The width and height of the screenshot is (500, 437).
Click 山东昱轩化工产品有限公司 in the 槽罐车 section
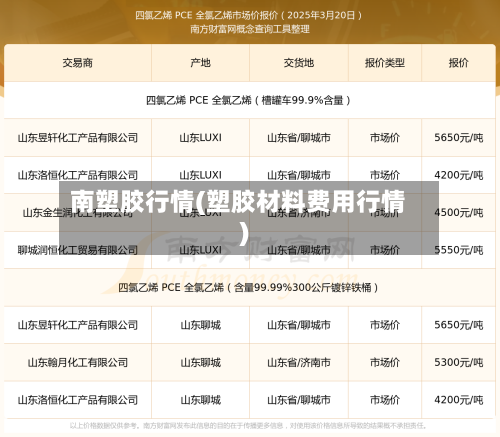coord(78,138)
